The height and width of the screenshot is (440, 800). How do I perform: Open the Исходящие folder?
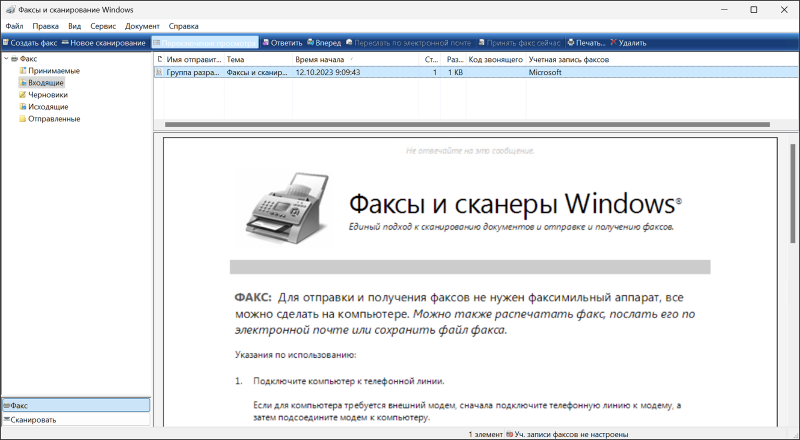click(48, 107)
